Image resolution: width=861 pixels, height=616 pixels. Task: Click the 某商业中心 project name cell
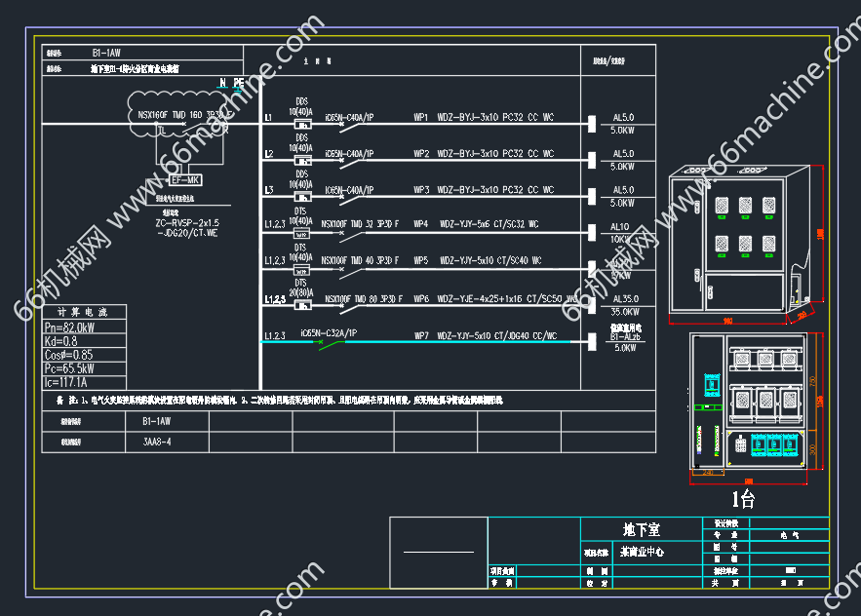646,552
